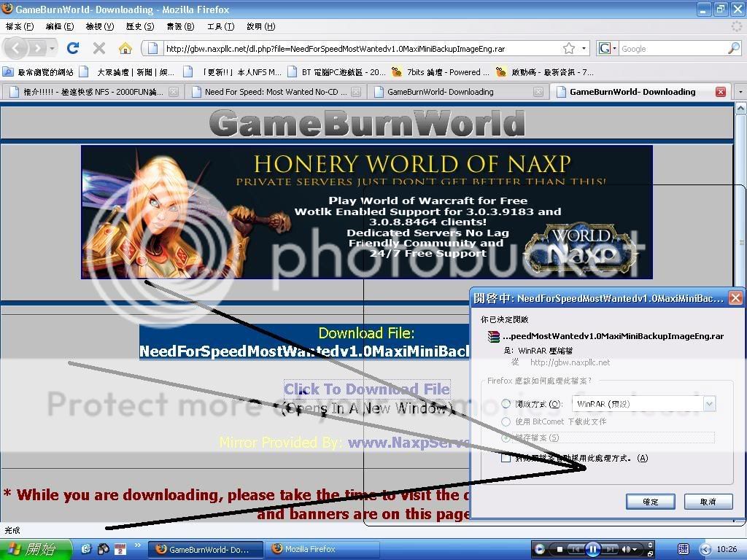Open the tab list dropdown arrow

click(740, 92)
